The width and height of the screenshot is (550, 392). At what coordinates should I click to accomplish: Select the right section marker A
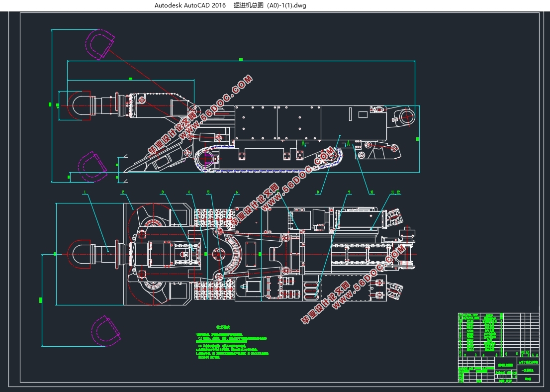click(x=348, y=144)
